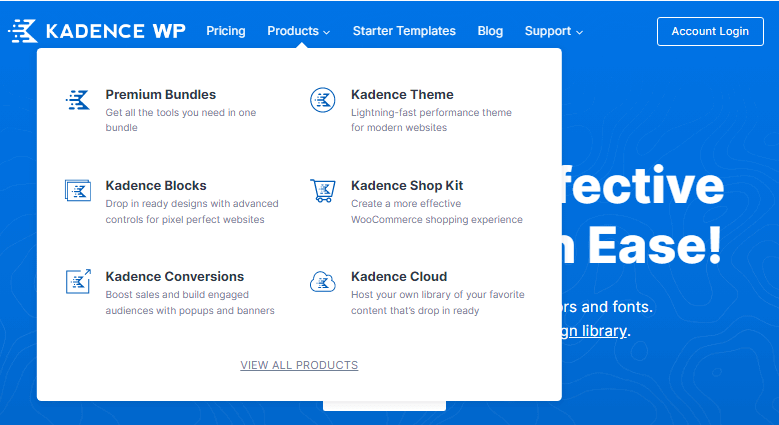Screen dimensions: 779x425
Task: Click the Kadence Conversions icon
Action: point(77,281)
